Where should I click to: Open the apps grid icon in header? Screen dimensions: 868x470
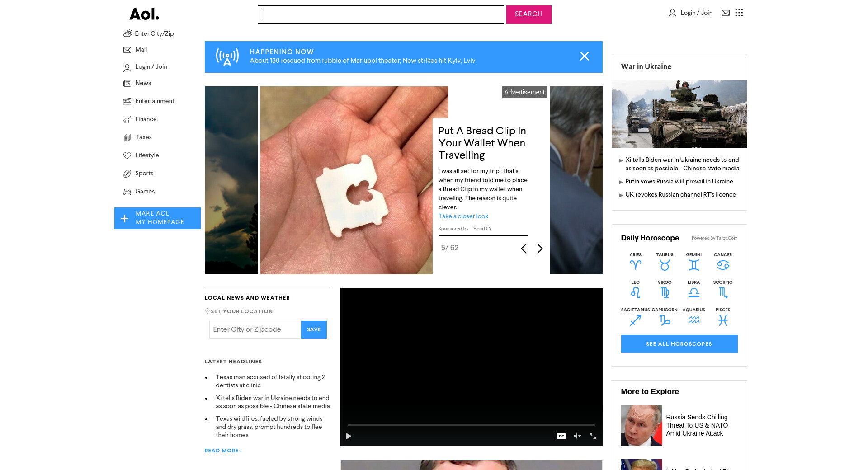pos(739,13)
